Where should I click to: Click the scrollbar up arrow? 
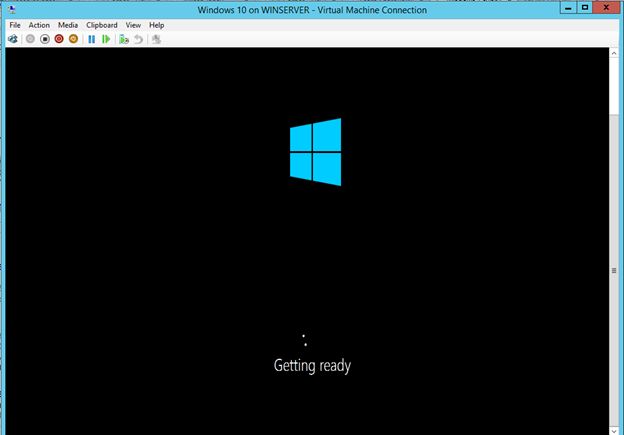tap(614, 53)
